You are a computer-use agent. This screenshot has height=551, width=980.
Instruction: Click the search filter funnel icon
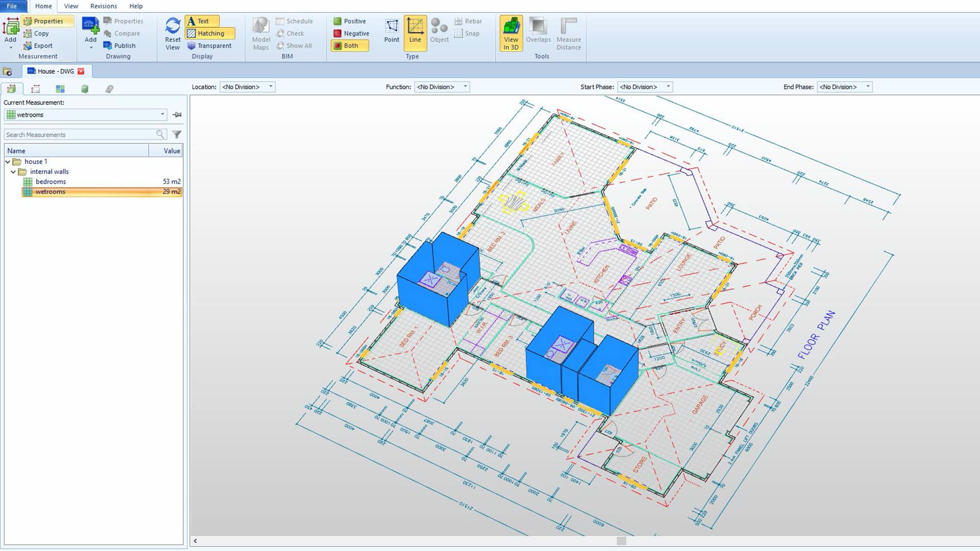(x=176, y=134)
